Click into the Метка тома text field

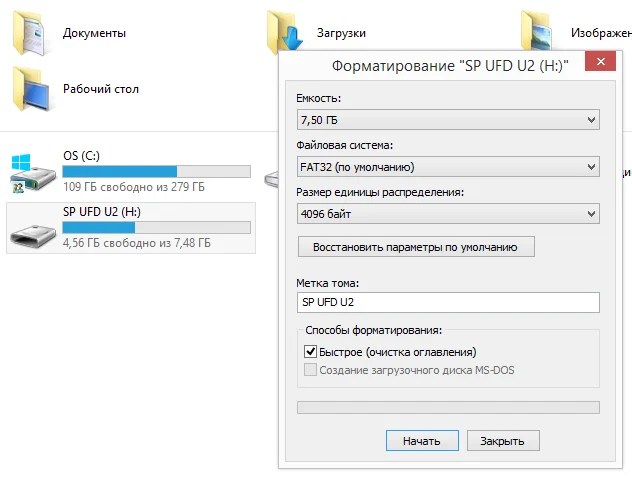tap(448, 302)
